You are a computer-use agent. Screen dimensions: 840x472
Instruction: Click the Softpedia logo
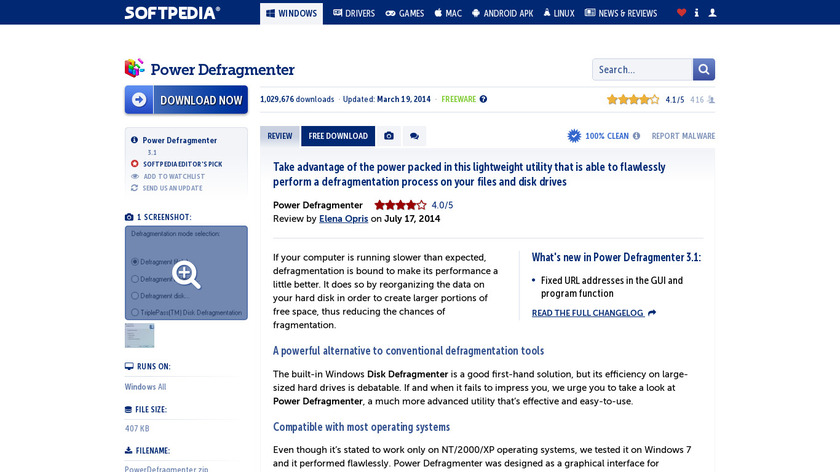172,13
